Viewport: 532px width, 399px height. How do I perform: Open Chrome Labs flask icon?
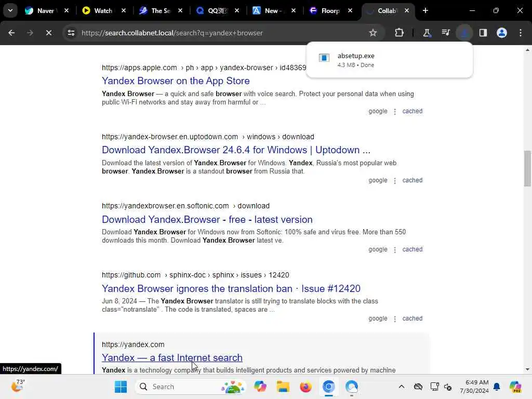[x=427, y=33]
